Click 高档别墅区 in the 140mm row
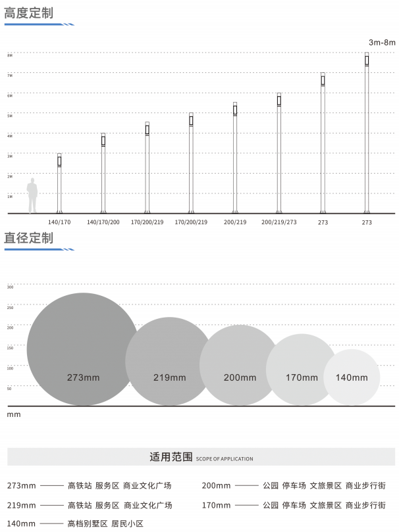The width and height of the screenshot is (399, 532). tap(88, 523)
